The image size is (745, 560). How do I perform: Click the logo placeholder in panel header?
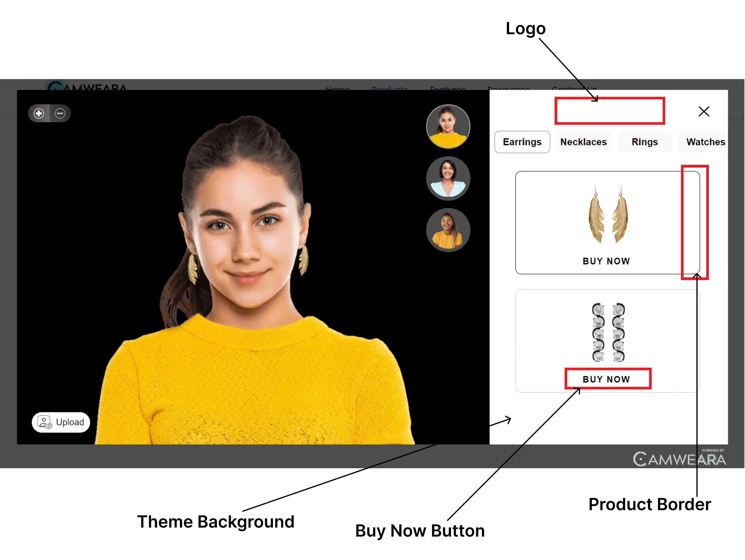(x=610, y=111)
